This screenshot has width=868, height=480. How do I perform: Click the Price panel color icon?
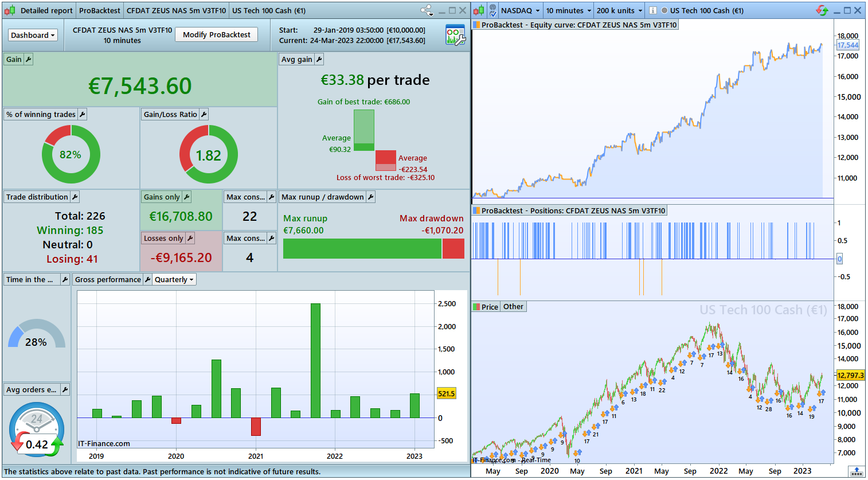[476, 307]
